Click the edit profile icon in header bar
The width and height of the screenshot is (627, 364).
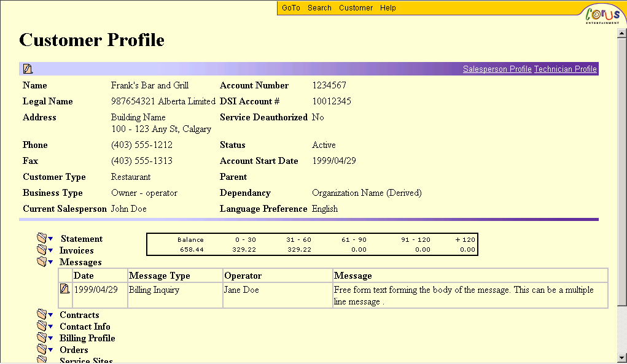click(x=28, y=69)
